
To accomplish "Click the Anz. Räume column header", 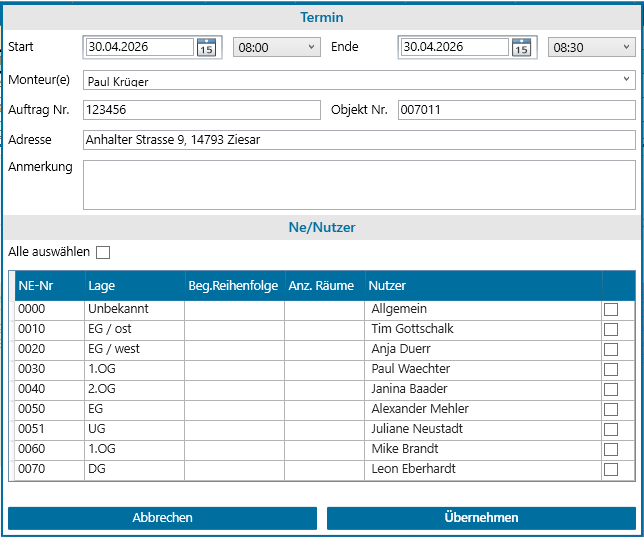I will coord(325,286).
